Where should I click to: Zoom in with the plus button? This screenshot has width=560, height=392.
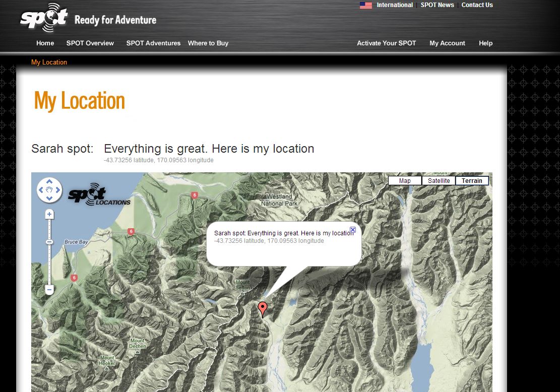coord(49,214)
